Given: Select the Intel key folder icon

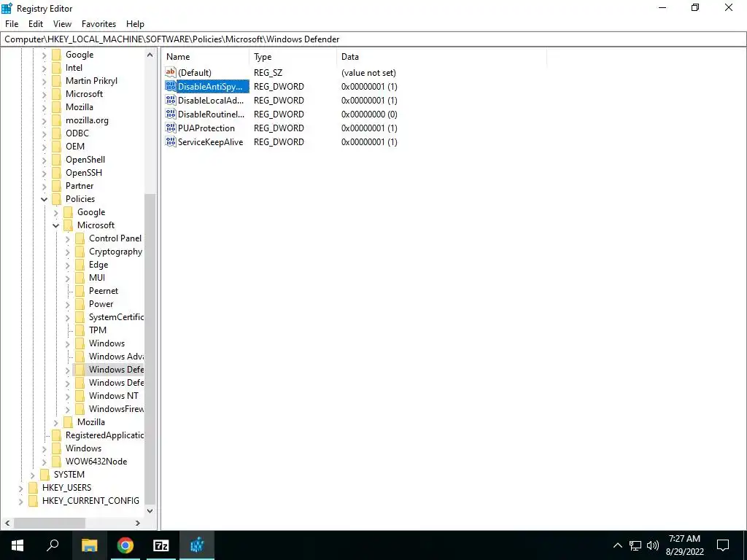Looking at the screenshot, I should [x=57, y=68].
